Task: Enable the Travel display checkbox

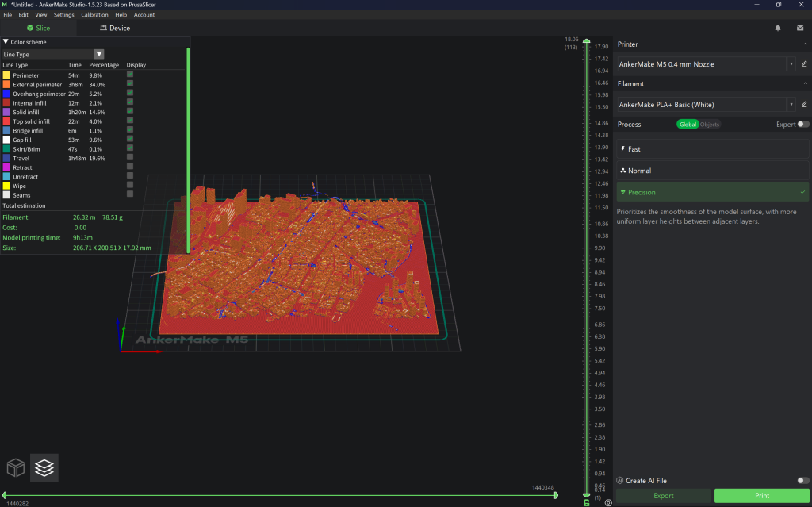Action: point(130,158)
